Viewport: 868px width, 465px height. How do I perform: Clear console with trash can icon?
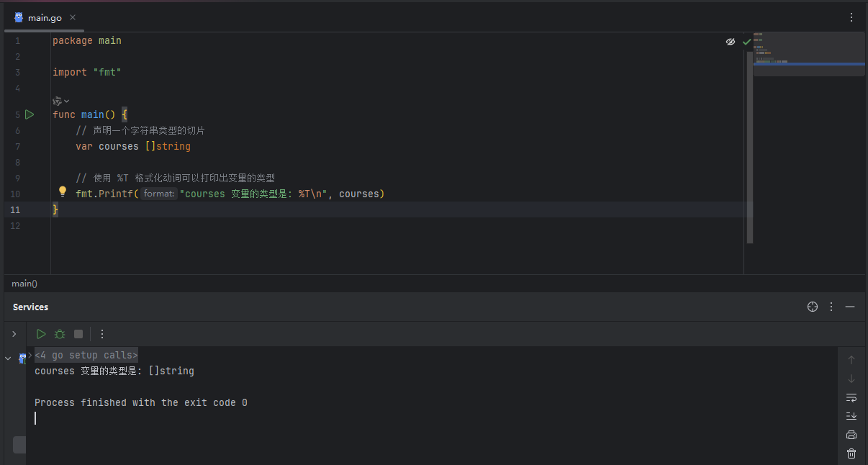pos(851,453)
